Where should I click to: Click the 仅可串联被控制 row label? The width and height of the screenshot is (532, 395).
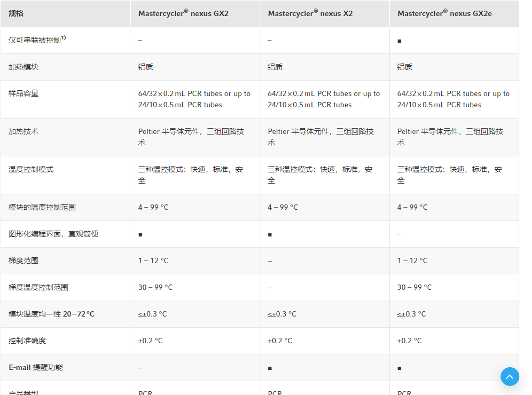pos(37,39)
